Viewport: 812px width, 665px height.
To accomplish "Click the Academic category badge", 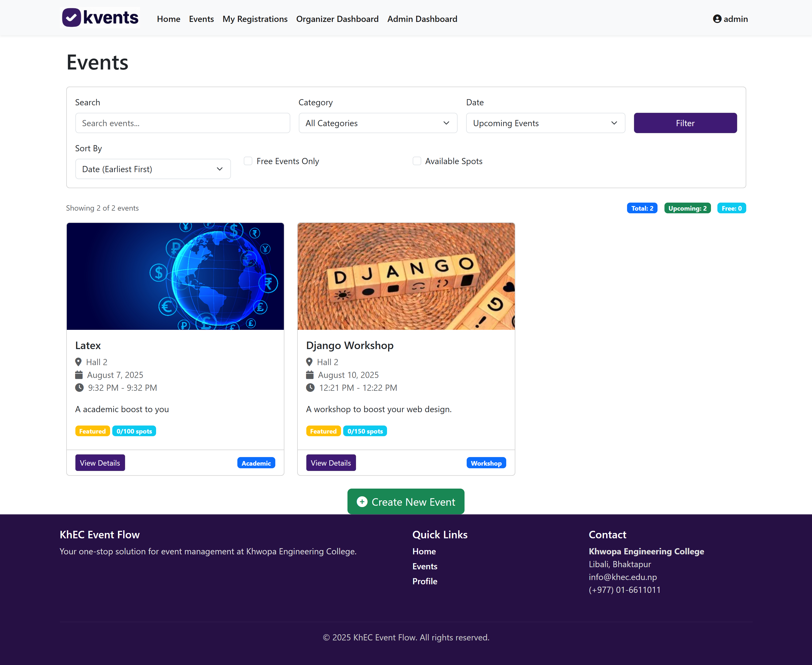I will [x=256, y=463].
